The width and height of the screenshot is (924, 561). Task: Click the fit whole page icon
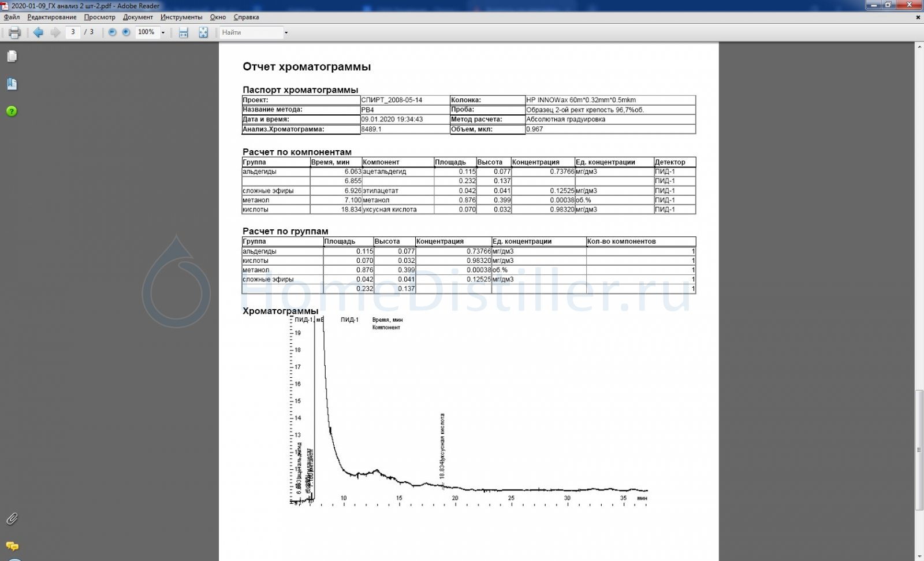[x=203, y=32]
